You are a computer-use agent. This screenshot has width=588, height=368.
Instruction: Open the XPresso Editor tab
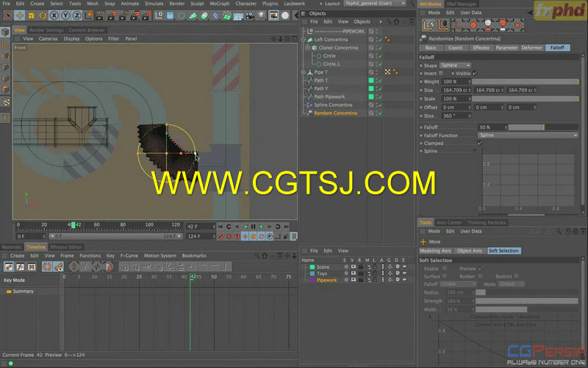(x=66, y=247)
